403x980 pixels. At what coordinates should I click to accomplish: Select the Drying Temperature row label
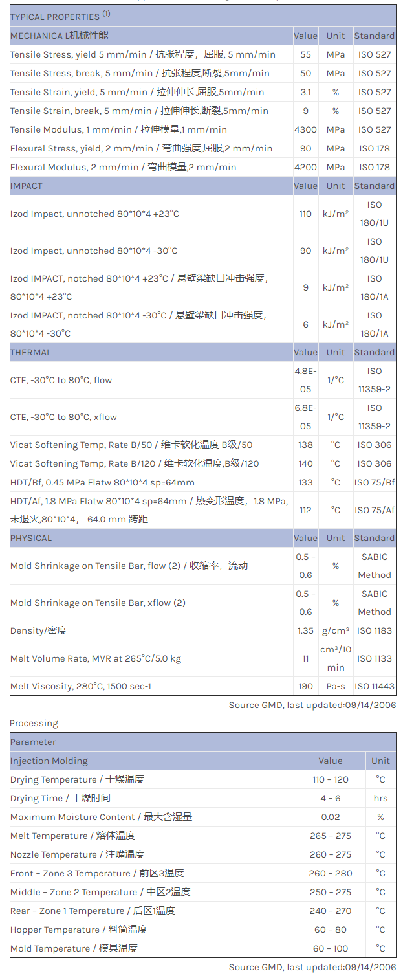point(77,779)
